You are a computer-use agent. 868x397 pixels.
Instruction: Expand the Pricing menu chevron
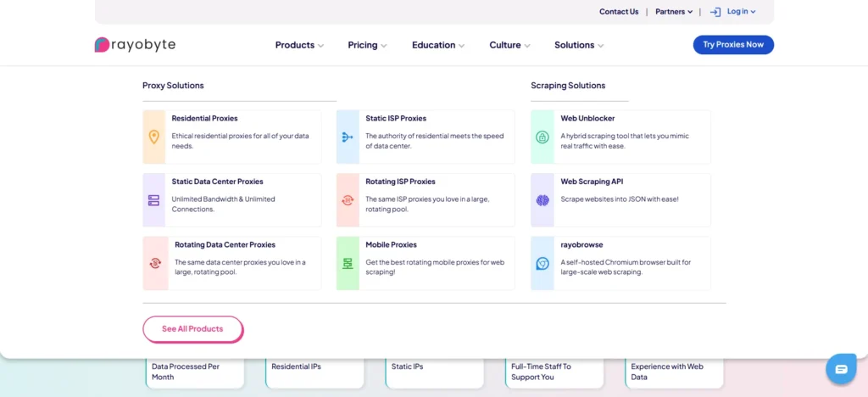(x=384, y=46)
